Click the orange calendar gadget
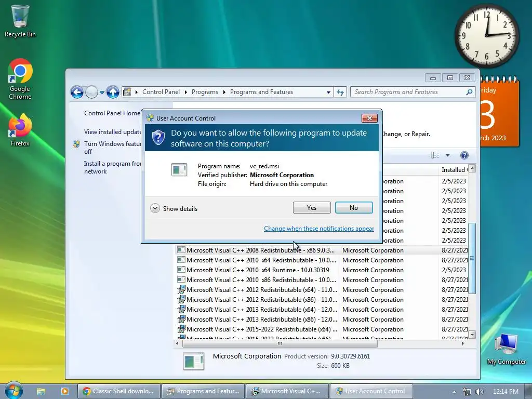 (x=499, y=112)
